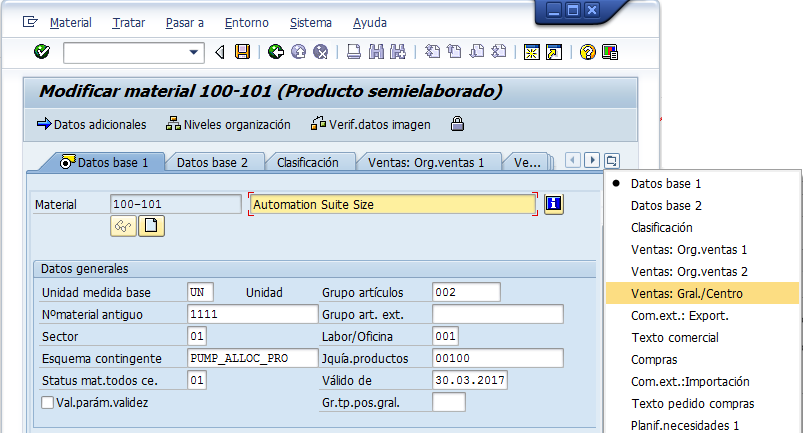Viewport: 803px width, 433px height.
Task: Click the Next Page icon
Action: [x=477, y=52]
